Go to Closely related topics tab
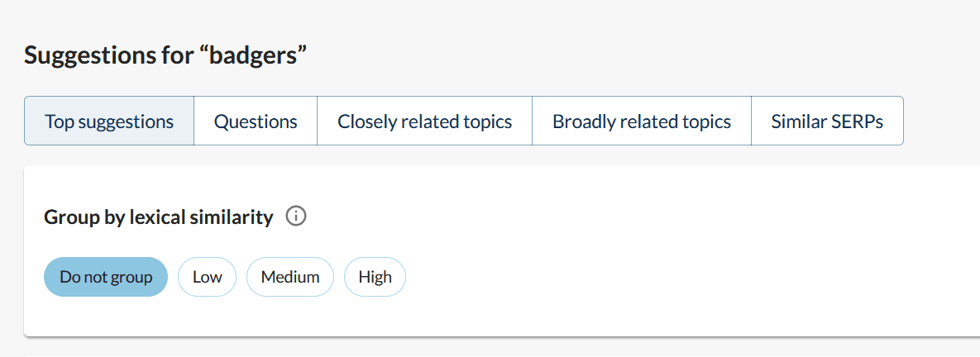 (424, 121)
